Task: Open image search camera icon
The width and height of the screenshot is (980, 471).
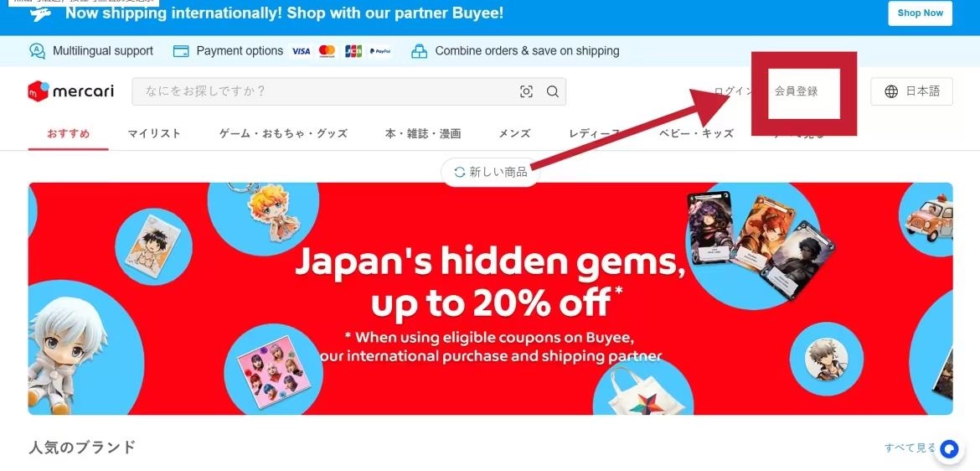Action: pos(526,92)
